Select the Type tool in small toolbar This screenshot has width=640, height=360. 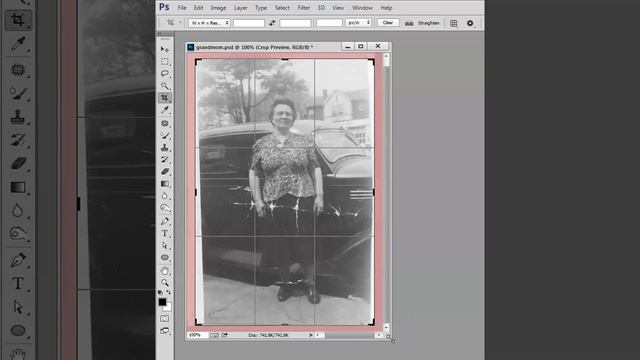point(164,233)
